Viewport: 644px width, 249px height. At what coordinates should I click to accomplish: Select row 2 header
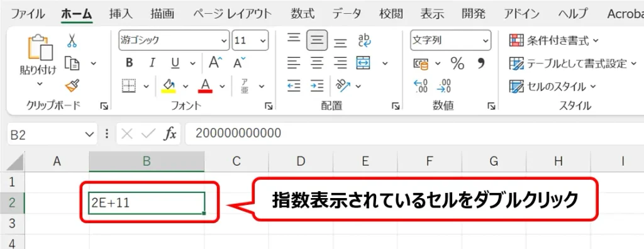(x=12, y=203)
